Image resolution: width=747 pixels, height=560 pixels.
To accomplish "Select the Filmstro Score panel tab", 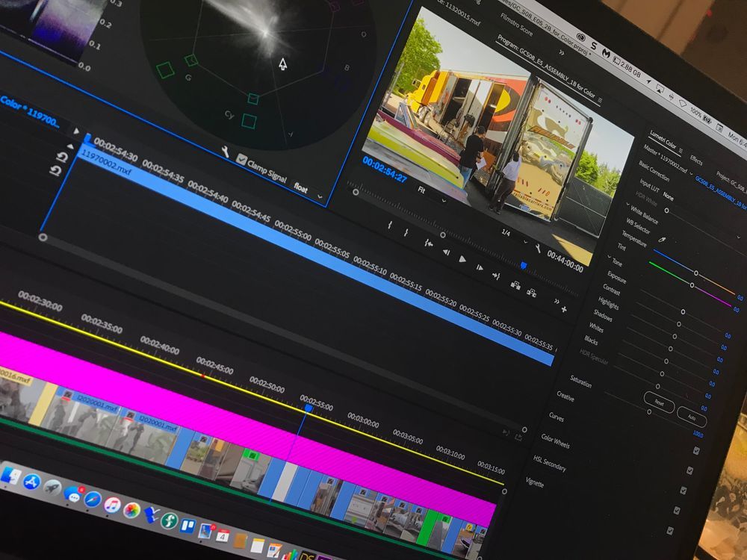I will 517,25.
